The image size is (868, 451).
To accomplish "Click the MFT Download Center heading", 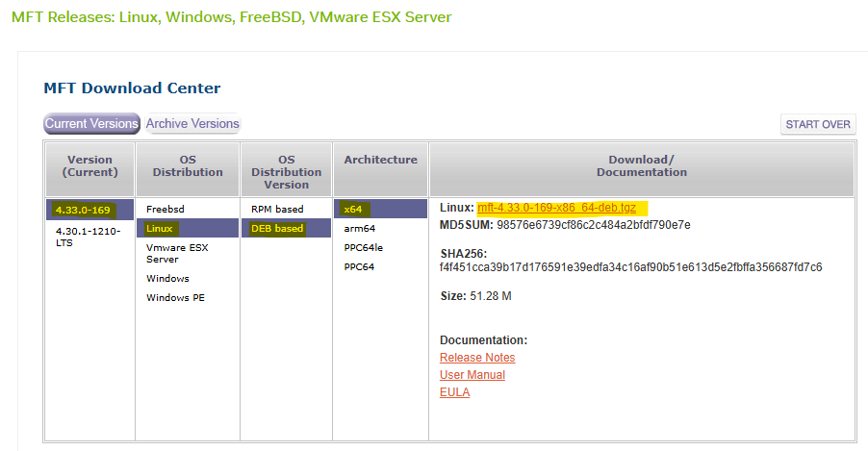I will click(132, 88).
